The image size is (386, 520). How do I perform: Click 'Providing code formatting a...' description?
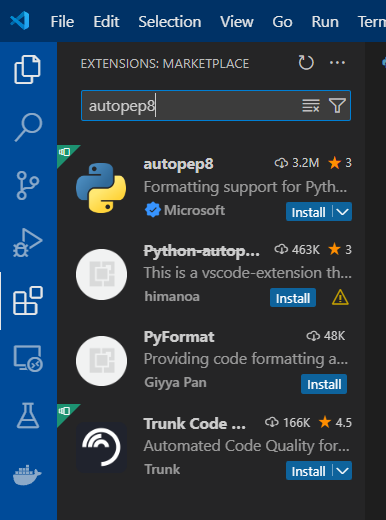(x=246, y=359)
